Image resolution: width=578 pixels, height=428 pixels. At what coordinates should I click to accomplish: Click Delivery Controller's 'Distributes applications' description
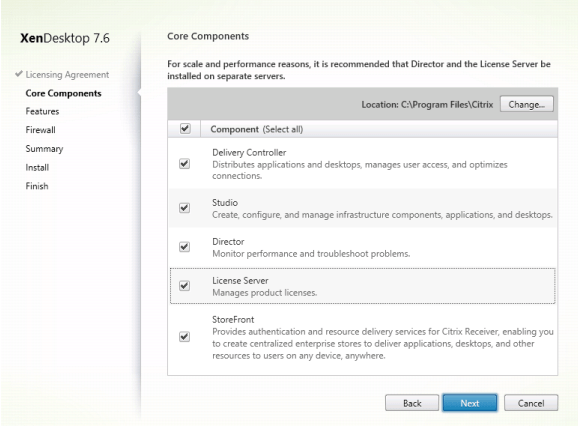point(360,170)
